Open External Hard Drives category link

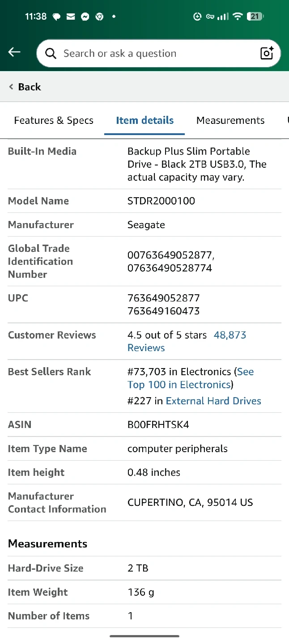coord(213,401)
